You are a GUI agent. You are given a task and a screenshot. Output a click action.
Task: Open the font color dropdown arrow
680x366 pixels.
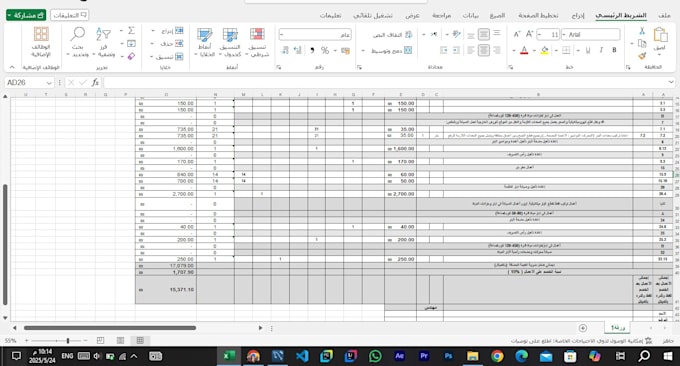point(514,51)
